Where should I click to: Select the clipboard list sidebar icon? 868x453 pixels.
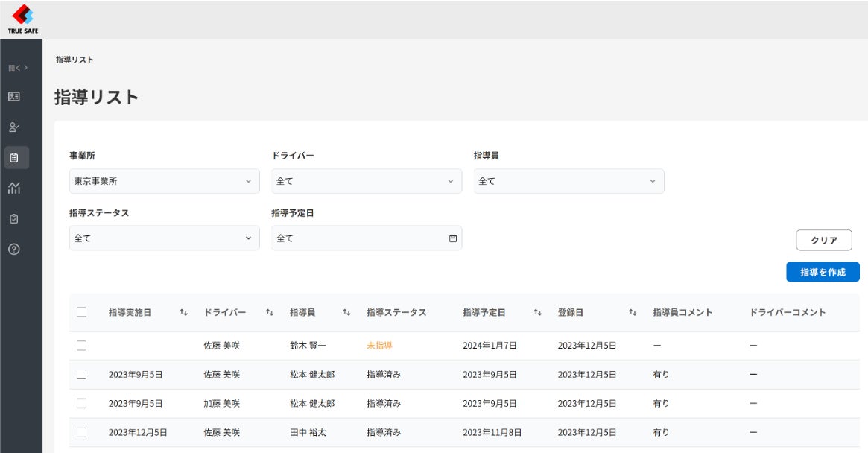click(x=14, y=158)
